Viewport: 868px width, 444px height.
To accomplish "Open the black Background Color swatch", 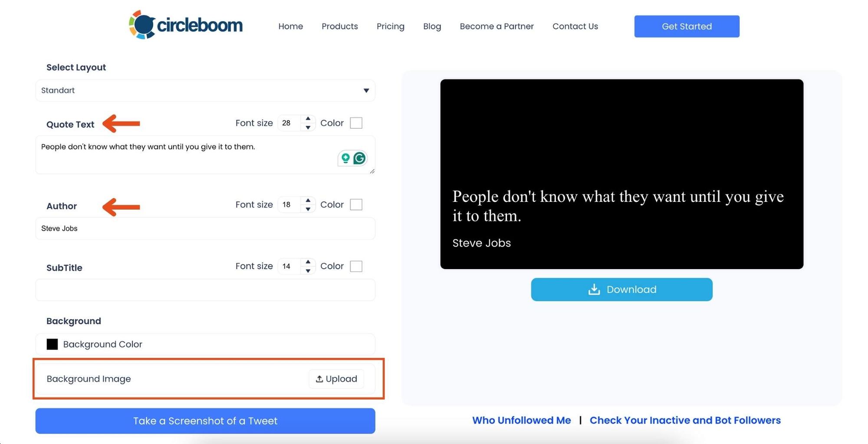I will click(52, 344).
